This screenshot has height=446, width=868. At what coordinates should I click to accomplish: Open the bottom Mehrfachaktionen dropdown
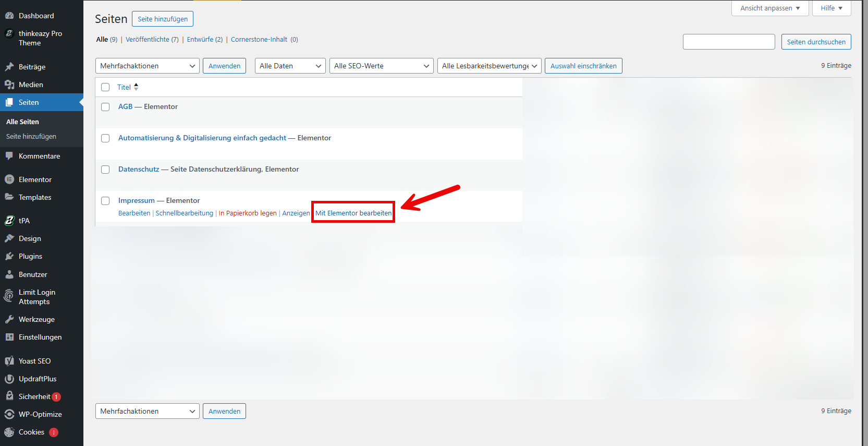pos(148,411)
